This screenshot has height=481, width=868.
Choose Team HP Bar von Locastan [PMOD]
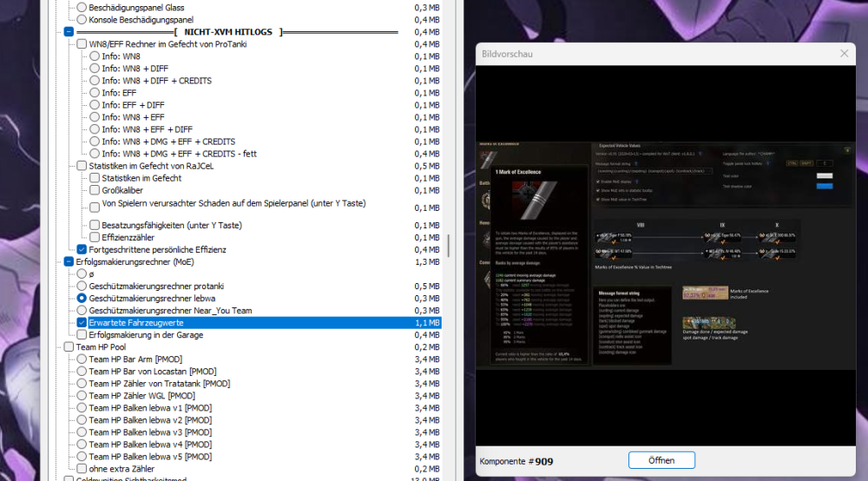tap(82, 371)
